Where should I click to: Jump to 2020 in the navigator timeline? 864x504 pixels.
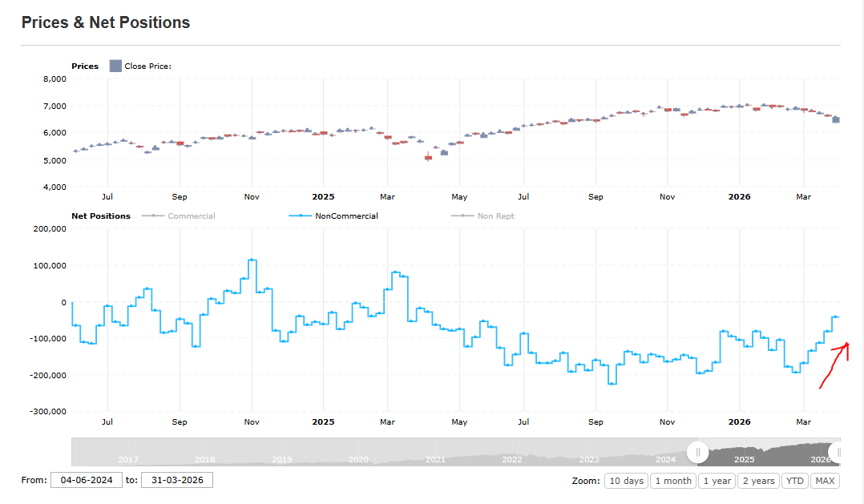tap(358, 459)
